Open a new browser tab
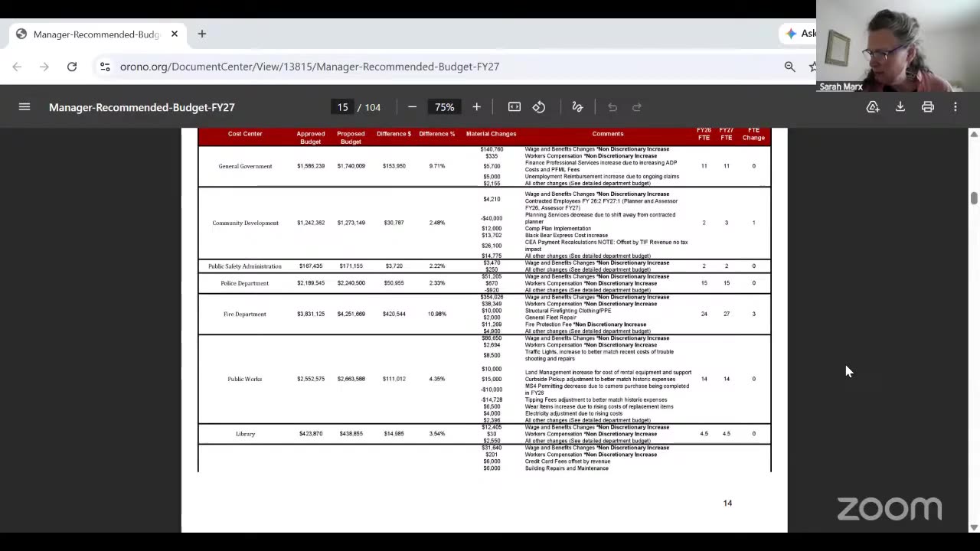 [202, 34]
